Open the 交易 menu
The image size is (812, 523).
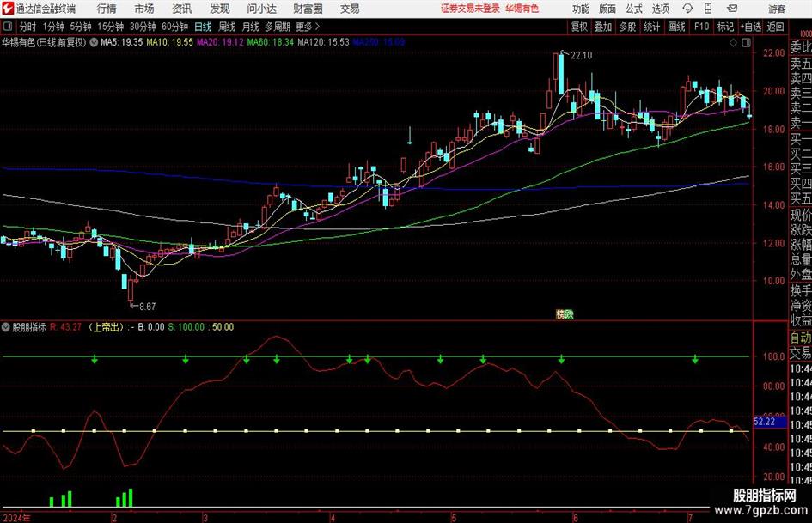[x=350, y=9]
